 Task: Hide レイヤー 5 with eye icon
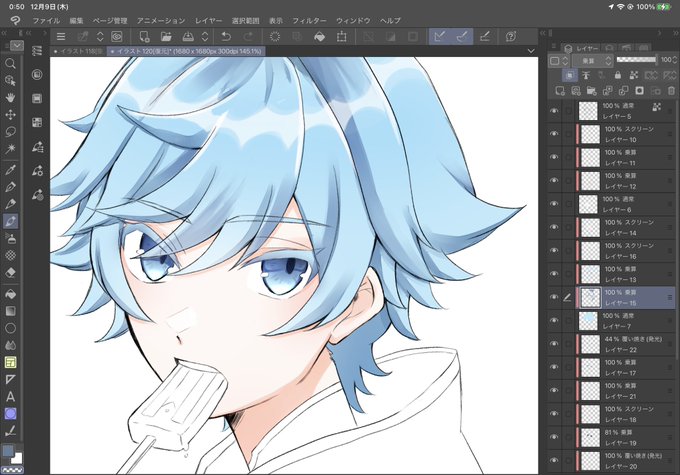point(554,111)
